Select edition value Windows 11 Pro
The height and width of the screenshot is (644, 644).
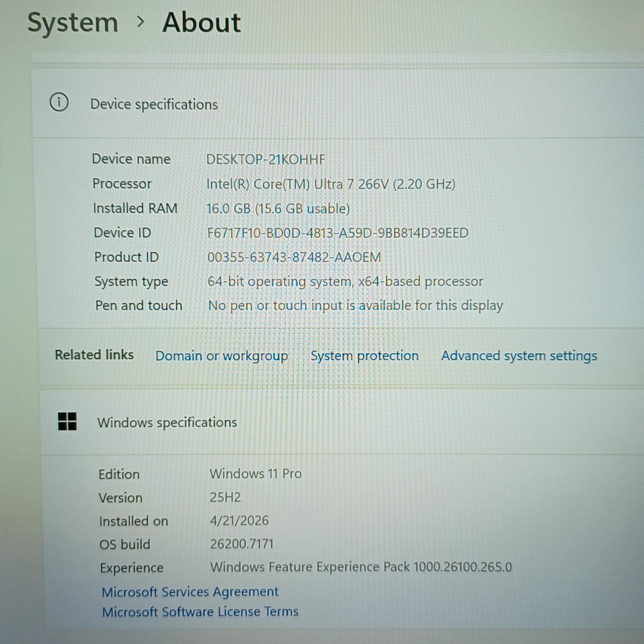(x=256, y=474)
